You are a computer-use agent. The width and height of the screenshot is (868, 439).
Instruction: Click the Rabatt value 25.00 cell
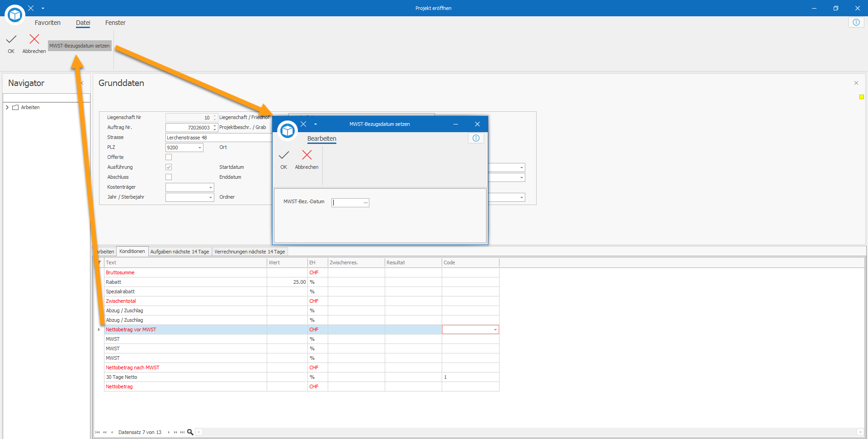pos(287,282)
